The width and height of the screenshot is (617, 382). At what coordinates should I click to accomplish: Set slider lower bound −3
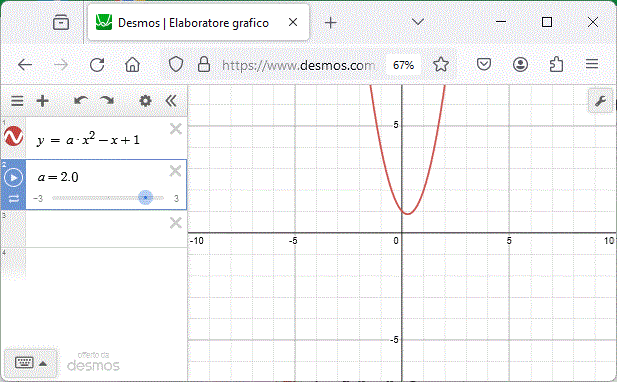pyautogui.click(x=38, y=198)
